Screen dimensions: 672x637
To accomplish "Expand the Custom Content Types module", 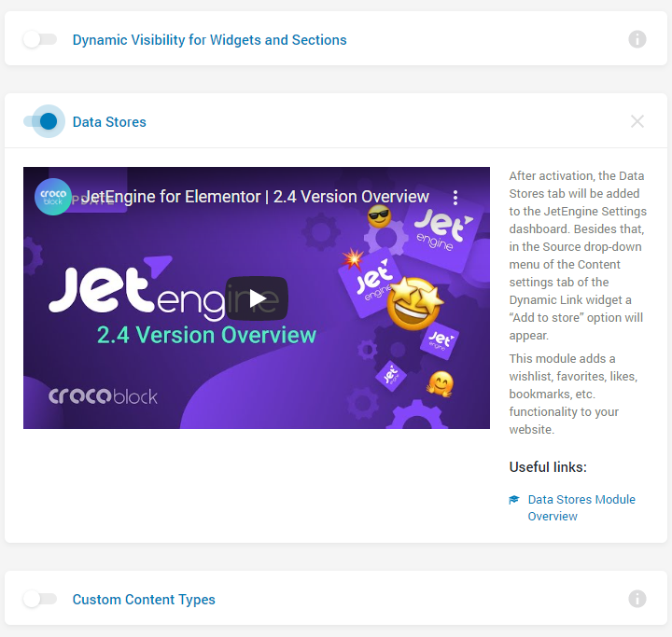I will (144, 600).
